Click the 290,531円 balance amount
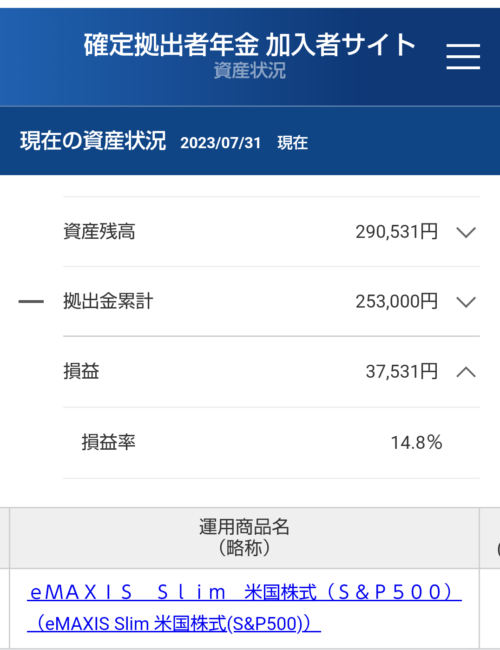Image resolution: width=500 pixels, height=650 pixels. click(x=396, y=232)
